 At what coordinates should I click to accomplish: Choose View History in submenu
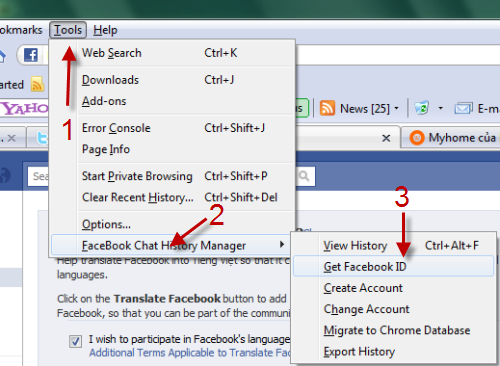click(x=393, y=246)
